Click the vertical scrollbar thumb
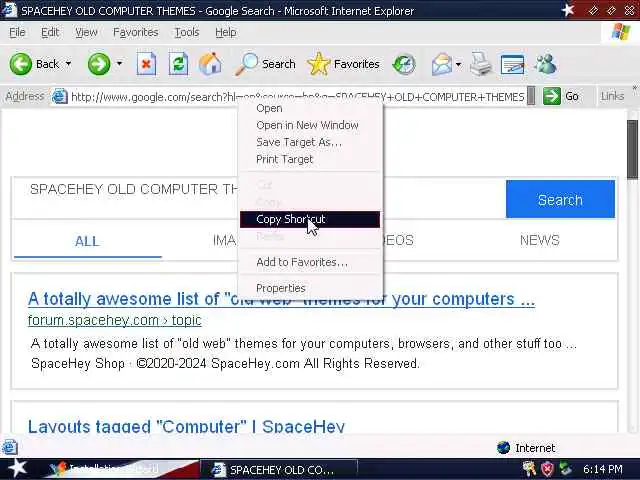This screenshot has width=640, height=480. click(633, 150)
